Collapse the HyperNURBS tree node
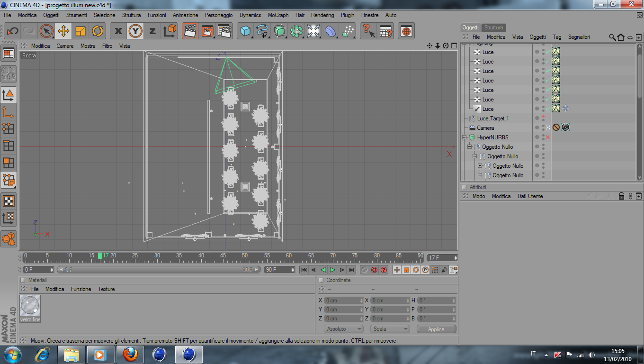 (x=465, y=137)
